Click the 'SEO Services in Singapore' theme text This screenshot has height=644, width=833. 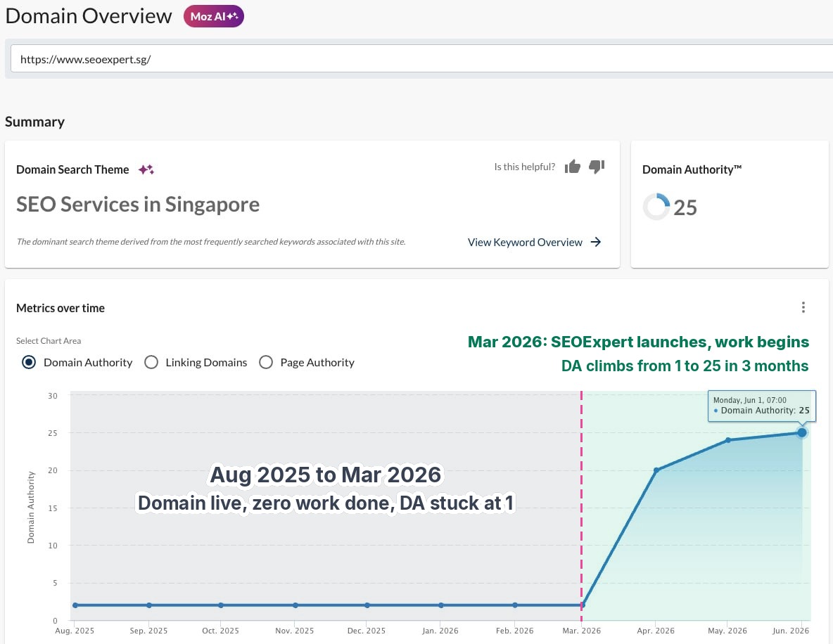click(138, 205)
